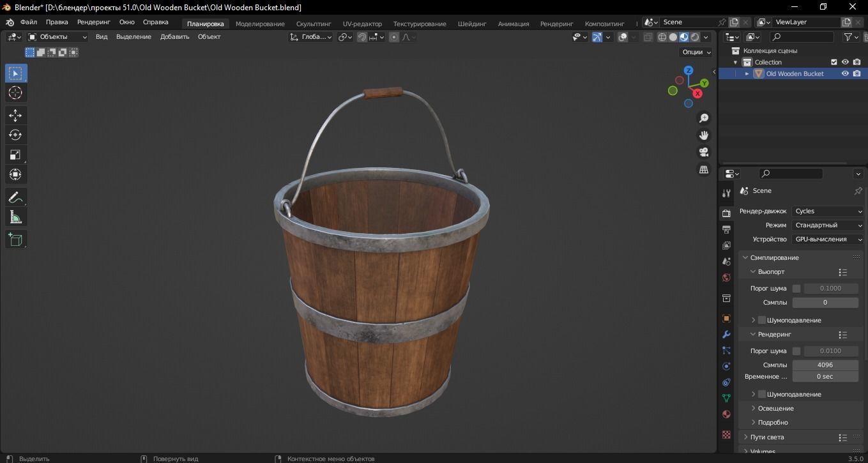This screenshot has height=463, width=868.
Task: Select the Annotate tool
Action: point(16,197)
